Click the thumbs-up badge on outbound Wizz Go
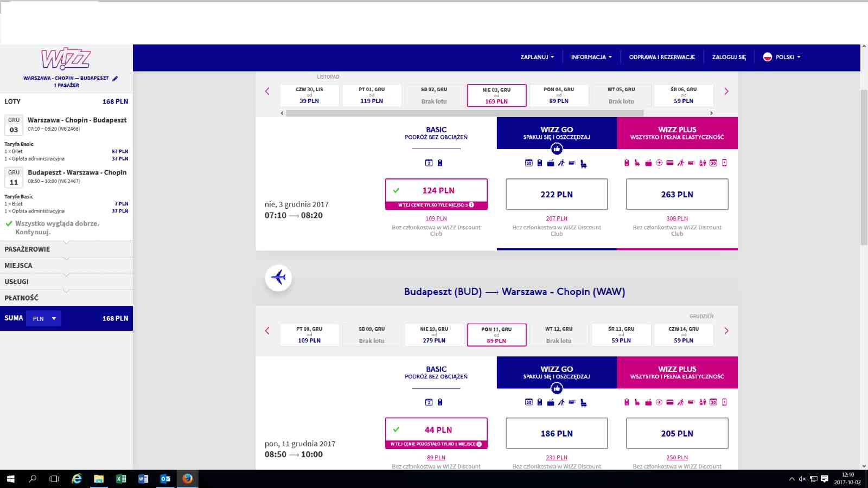 557,149
